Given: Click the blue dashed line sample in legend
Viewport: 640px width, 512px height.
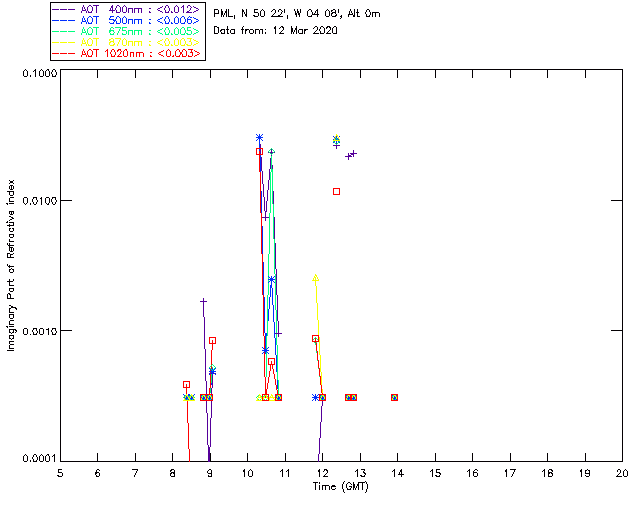Looking at the screenshot, I should (64, 21).
